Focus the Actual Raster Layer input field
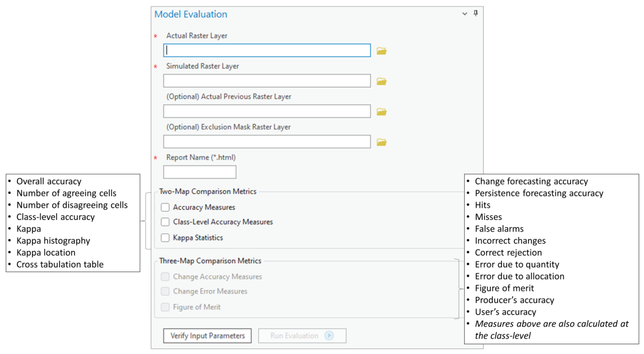644x354 pixels. pos(267,50)
